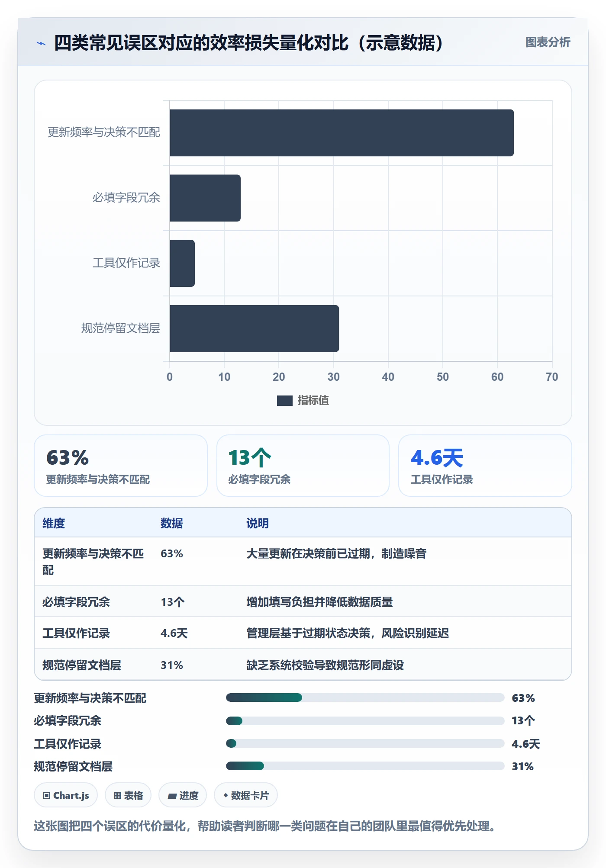Click the caption starting with 这张图把四个误区
The height and width of the screenshot is (868, 606).
coord(265,826)
